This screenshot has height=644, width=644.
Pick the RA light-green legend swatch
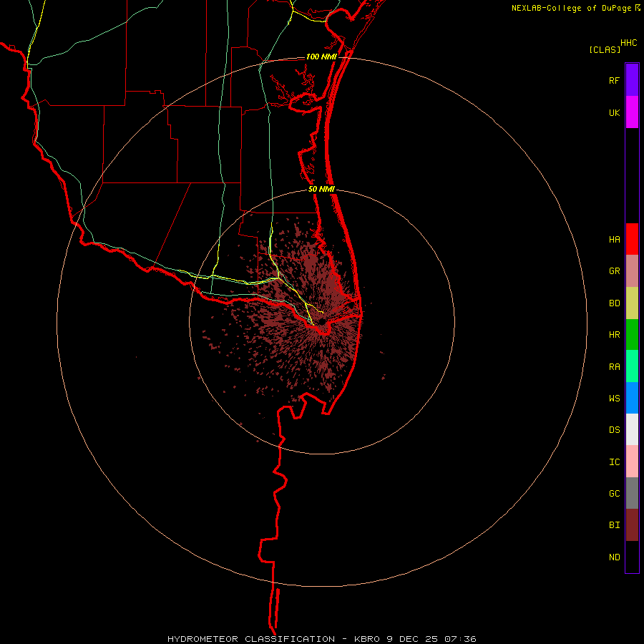[632, 366]
